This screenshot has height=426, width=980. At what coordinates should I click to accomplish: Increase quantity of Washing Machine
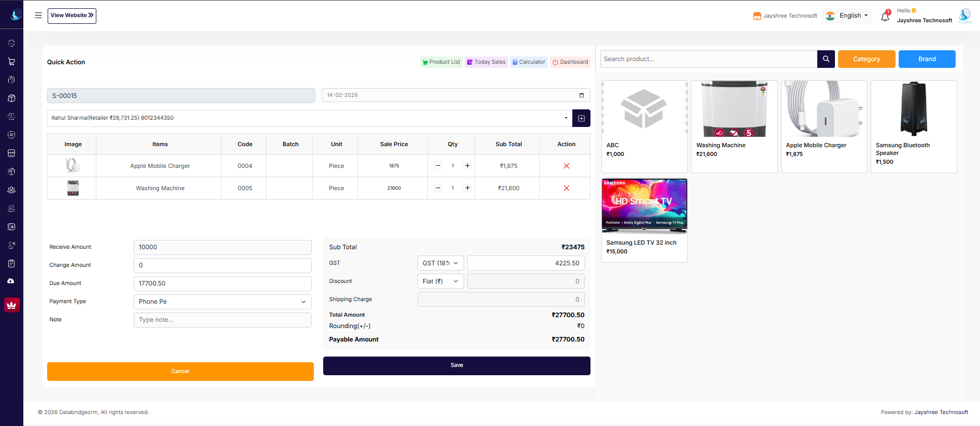[467, 188]
